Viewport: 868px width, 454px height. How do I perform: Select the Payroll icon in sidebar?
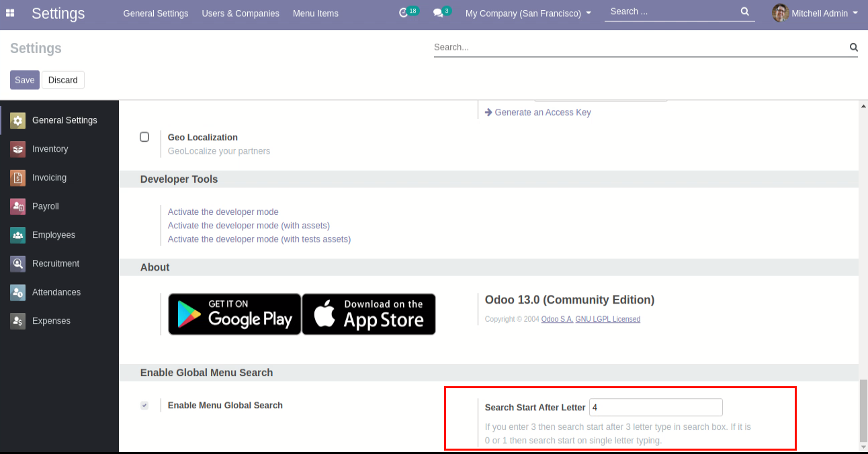[x=17, y=206]
